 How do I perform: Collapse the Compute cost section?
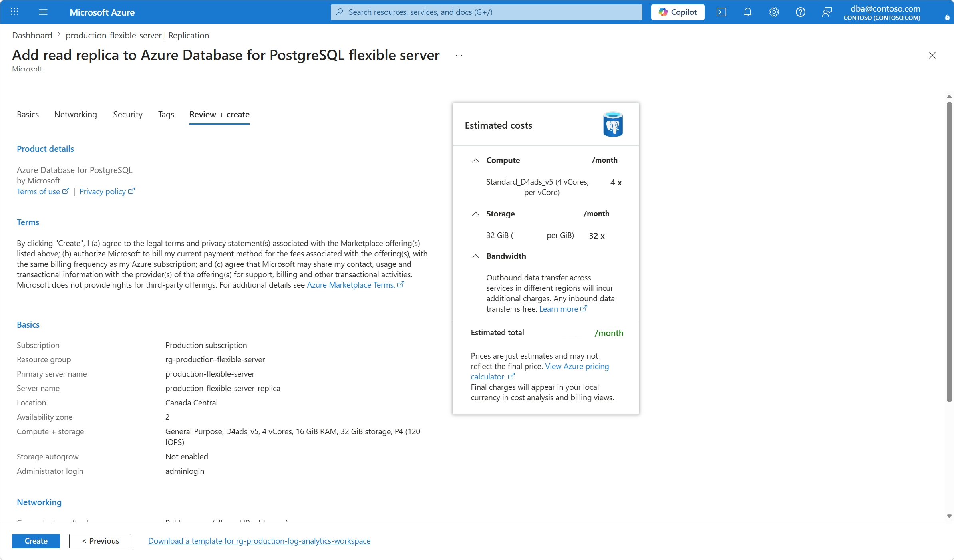(475, 160)
